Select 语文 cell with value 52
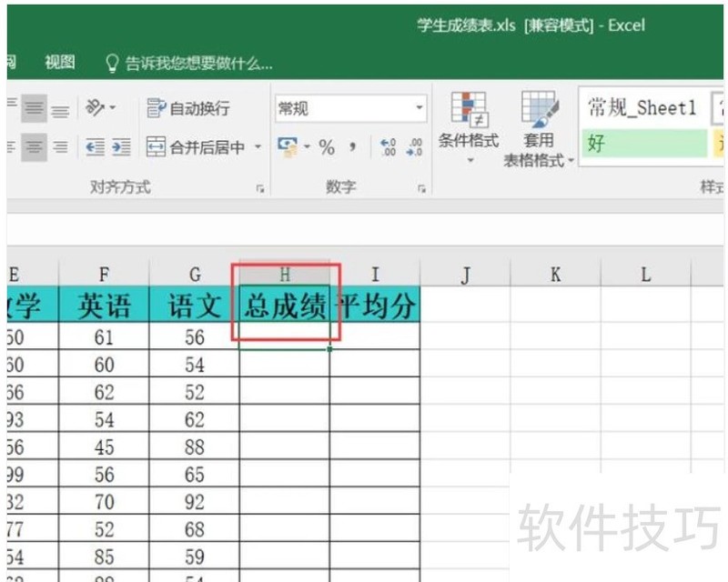 195,391
